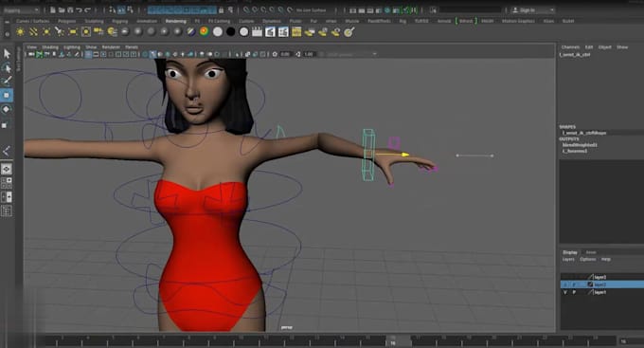The width and height of the screenshot is (644, 348).
Task: Toggle the sun exposure icon
Action: coord(275,54)
